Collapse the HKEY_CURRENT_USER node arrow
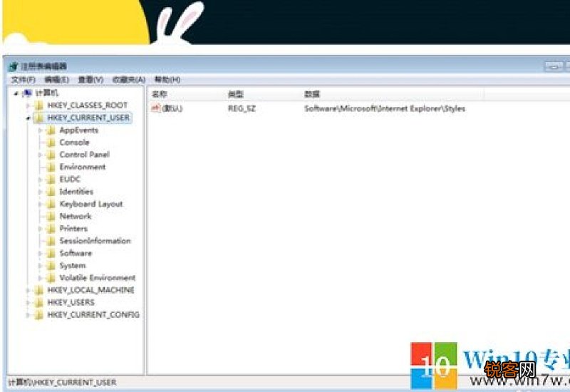This screenshot has width=570, height=392. point(28,118)
